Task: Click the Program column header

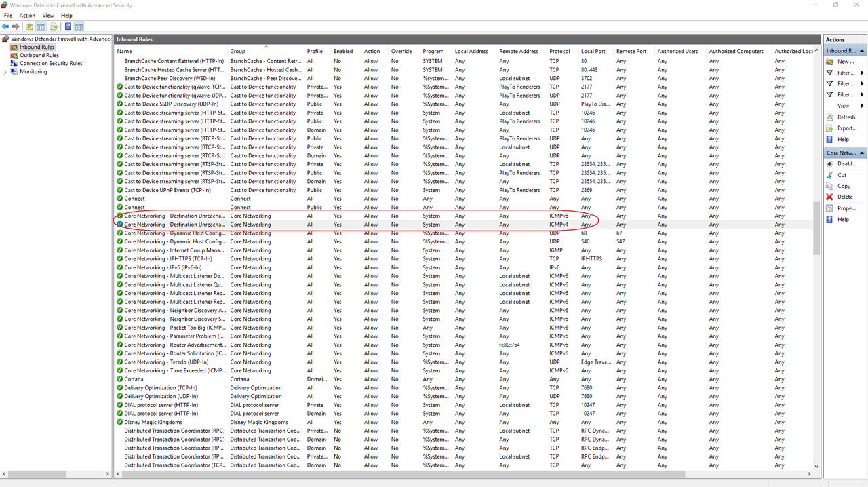Action: (x=437, y=52)
